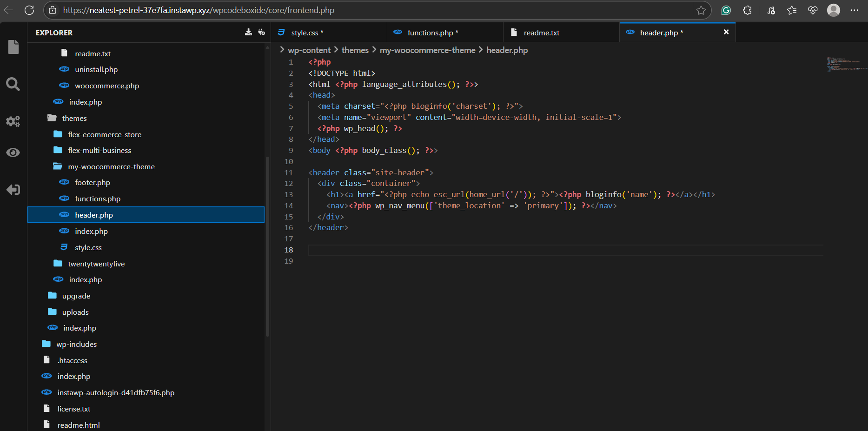This screenshot has width=868, height=431.
Task: Click the header.php breadcrumb
Action: click(507, 50)
